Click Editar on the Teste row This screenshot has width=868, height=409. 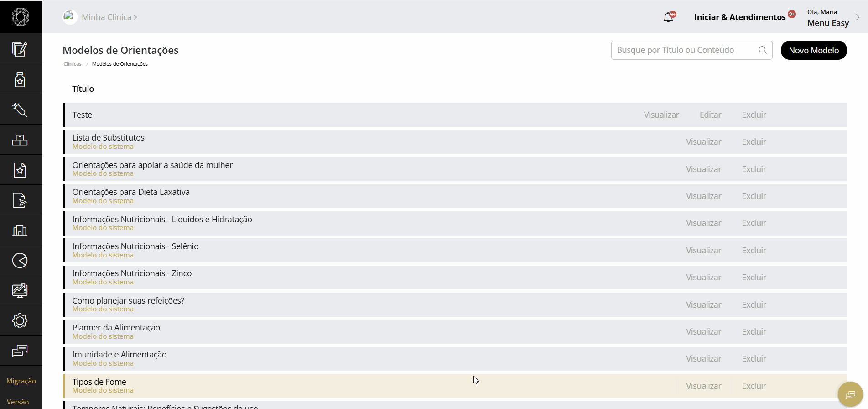(710, 115)
